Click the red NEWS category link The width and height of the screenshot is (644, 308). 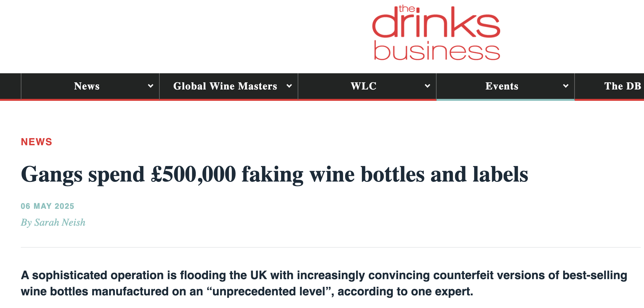click(x=36, y=142)
